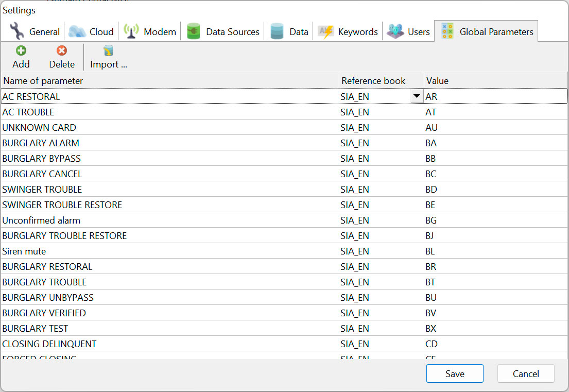Click the BV value cell

click(x=495, y=313)
